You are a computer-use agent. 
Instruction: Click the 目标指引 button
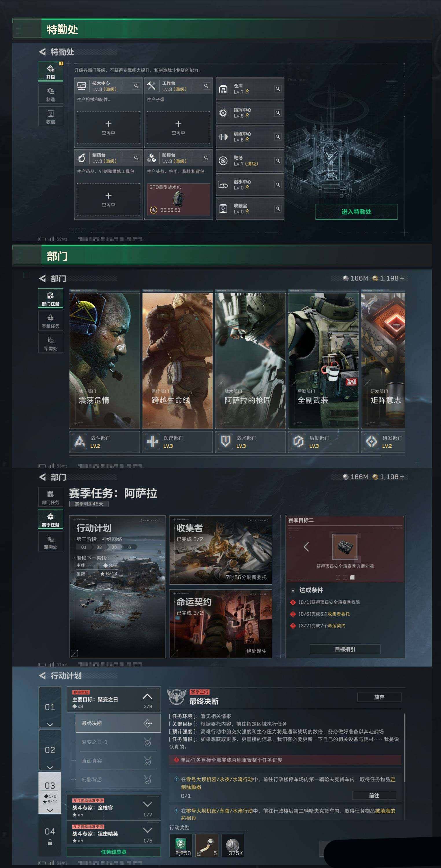pos(345,649)
